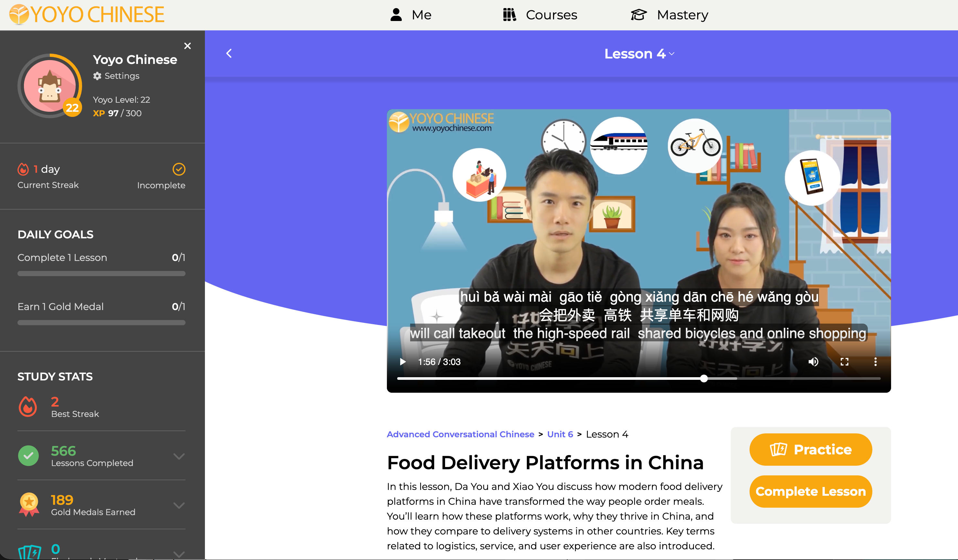This screenshot has width=958, height=560.
Task: Click the Incomplete streak checkmark
Action: (179, 169)
